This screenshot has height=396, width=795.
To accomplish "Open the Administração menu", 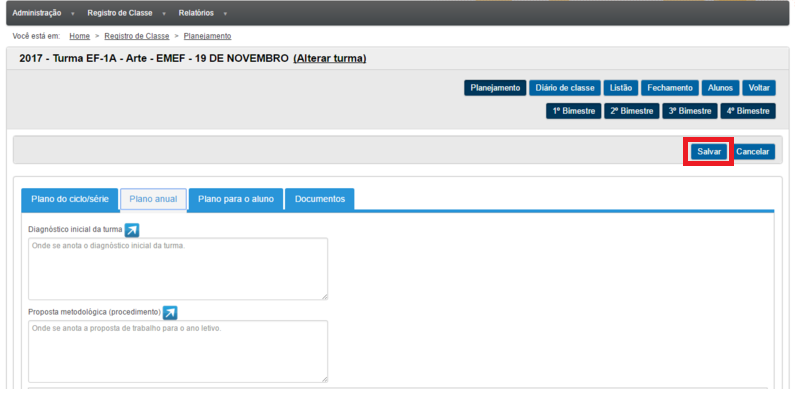I will point(37,13).
